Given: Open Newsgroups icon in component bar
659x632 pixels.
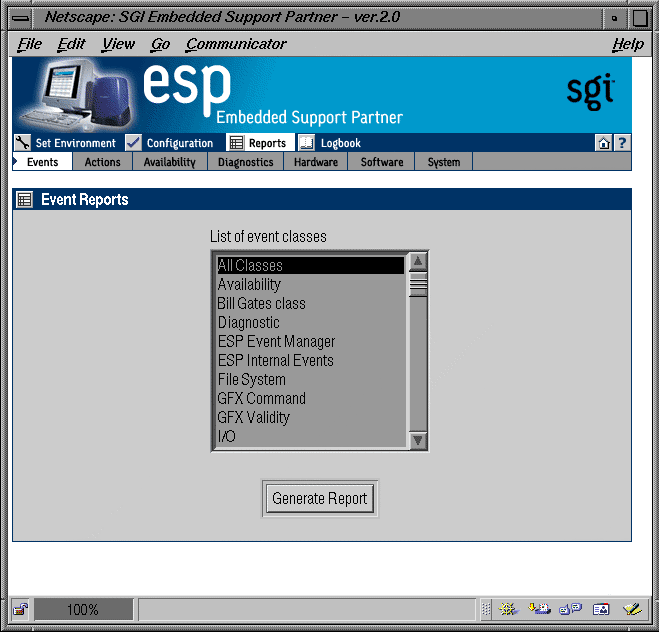Looking at the screenshot, I should point(570,608).
